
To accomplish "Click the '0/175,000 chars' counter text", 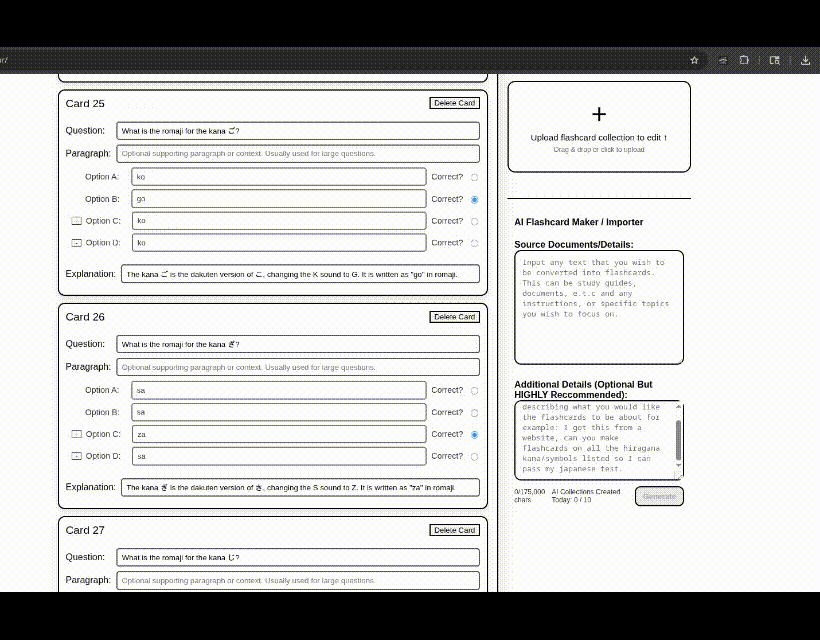I will click(x=529, y=496).
